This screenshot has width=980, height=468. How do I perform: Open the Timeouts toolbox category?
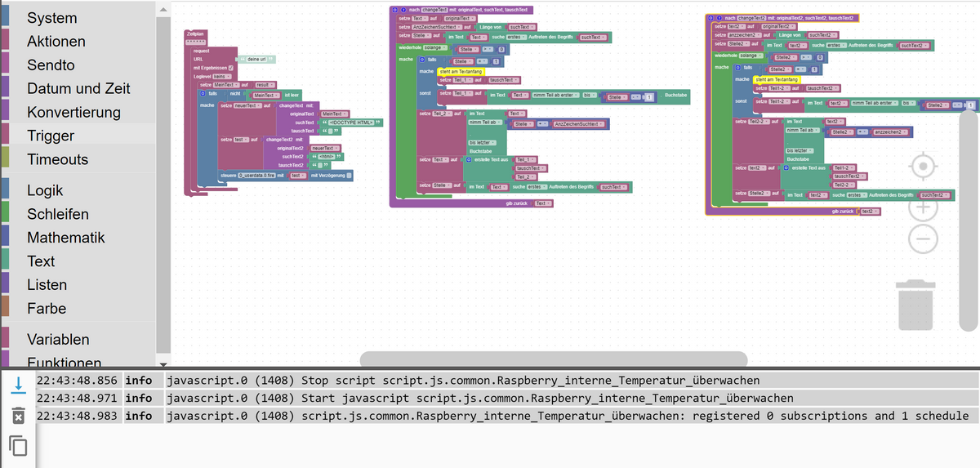(x=57, y=159)
